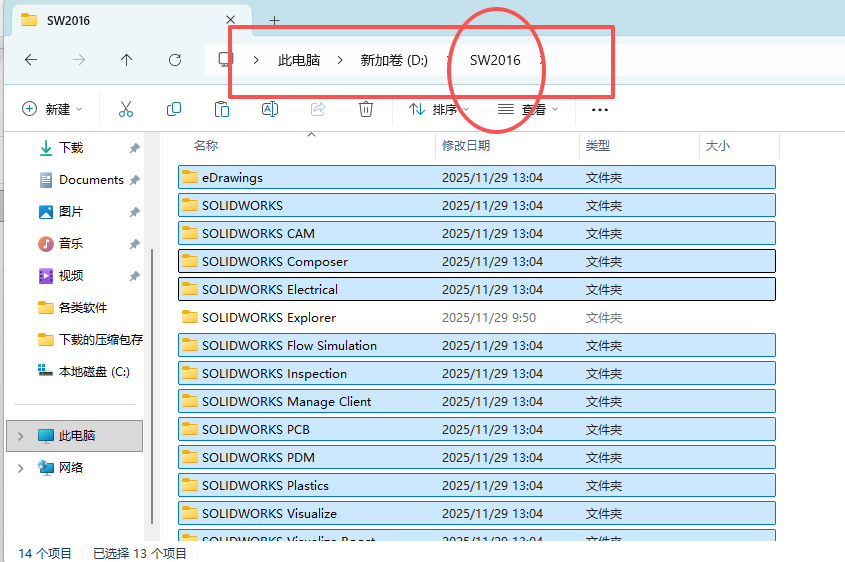The image size is (845, 562).
Task: Click 新加卷 (D:) breadcrumb
Action: [x=394, y=60]
